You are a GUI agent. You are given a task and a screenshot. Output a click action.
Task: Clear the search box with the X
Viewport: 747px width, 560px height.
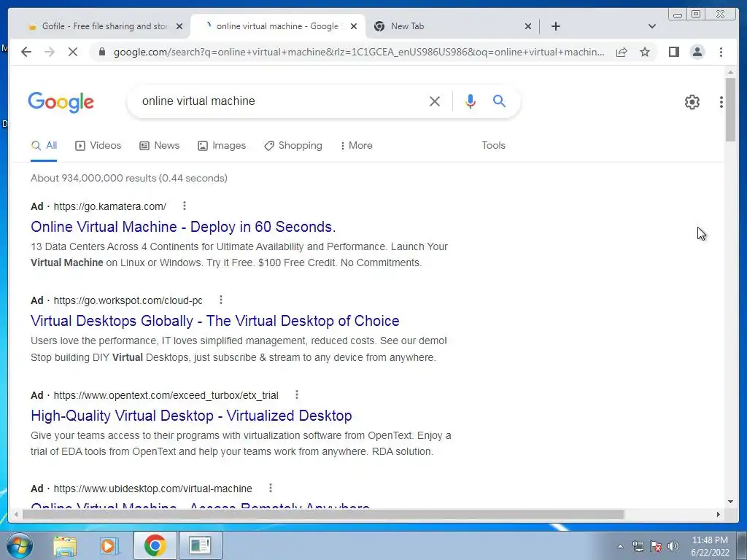[x=435, y=101]
